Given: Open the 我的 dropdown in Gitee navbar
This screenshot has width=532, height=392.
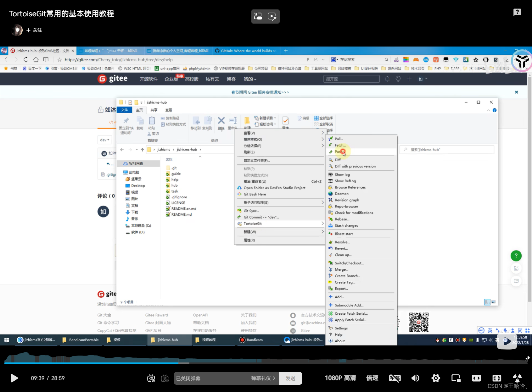Looking at the screenshot, I should [x=250, y=79].
